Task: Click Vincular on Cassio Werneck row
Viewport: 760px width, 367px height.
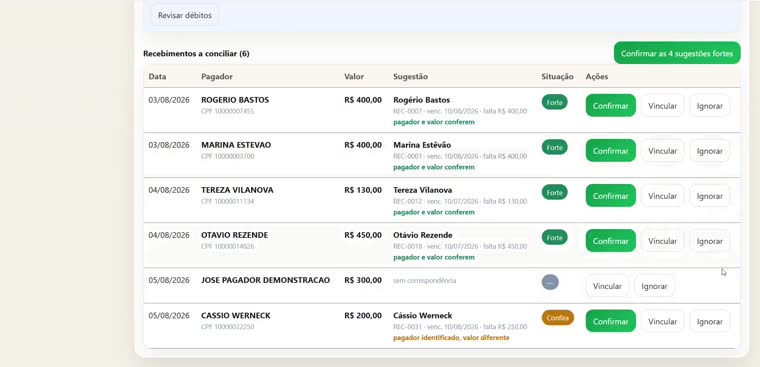Action: click(x=662, y=321)
